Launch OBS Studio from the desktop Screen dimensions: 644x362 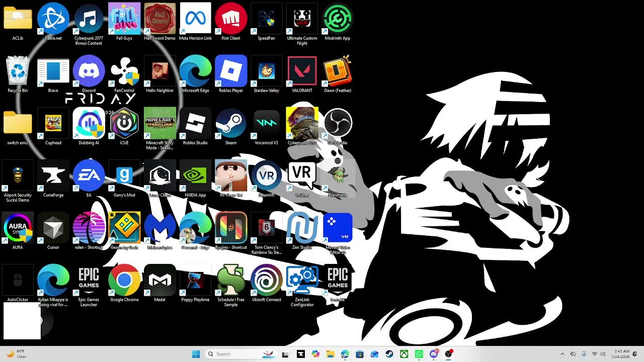[x=338, y=127]
